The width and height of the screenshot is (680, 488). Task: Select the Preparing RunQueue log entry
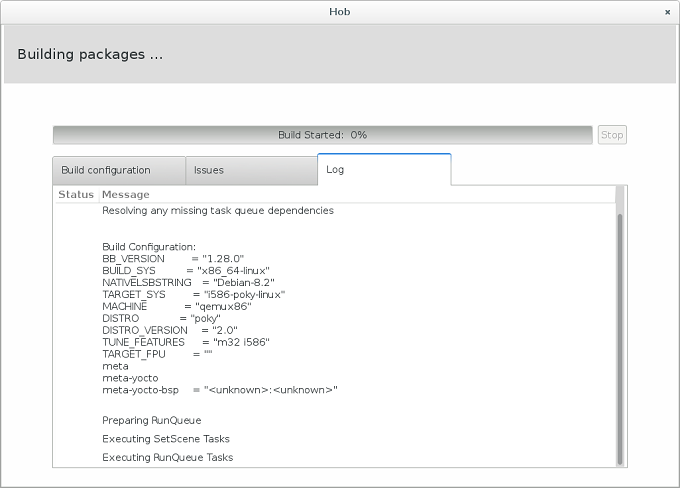click(x=152, y=420)
